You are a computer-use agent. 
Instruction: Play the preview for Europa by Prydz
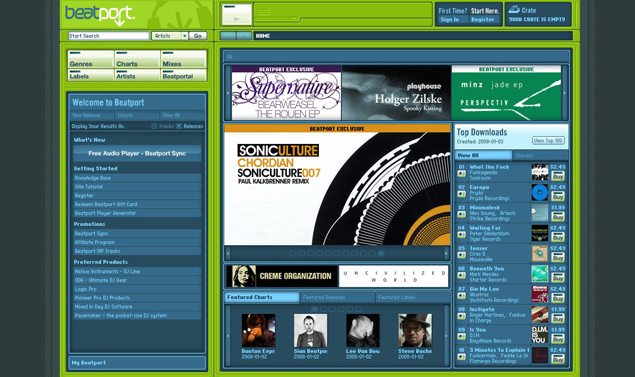click(x=461, y=194)
